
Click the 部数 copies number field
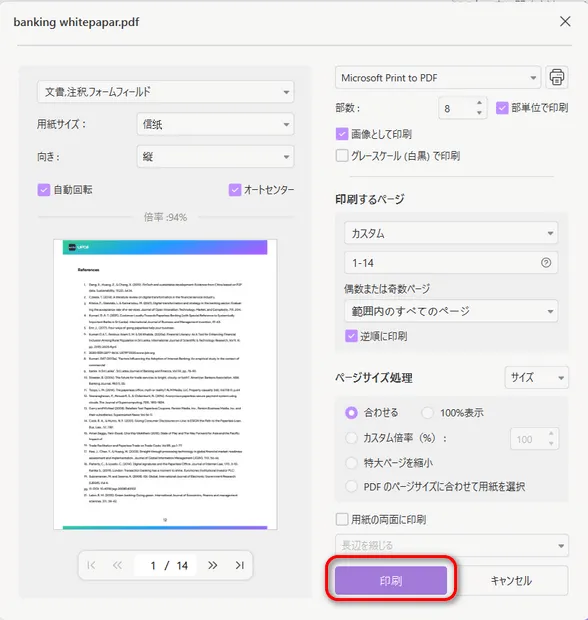(x=462, y=108)
